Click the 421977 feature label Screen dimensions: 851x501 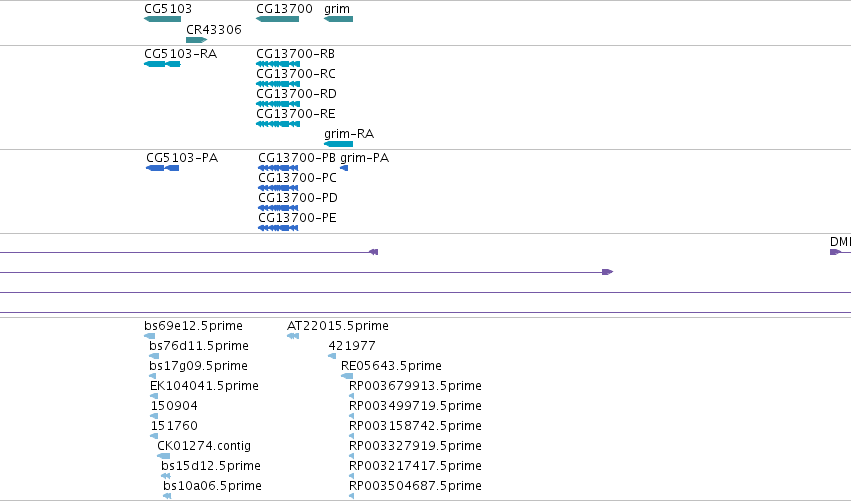(352, 346)
